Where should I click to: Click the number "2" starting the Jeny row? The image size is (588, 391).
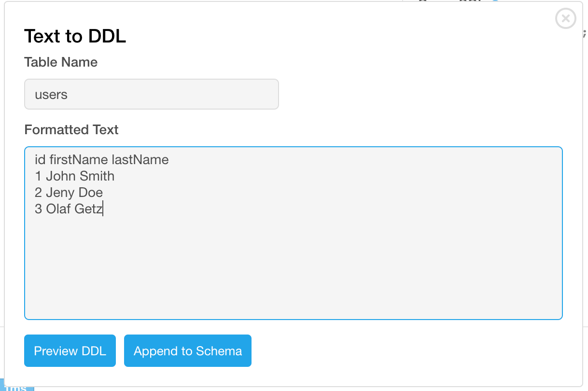[x=39, y=193]
